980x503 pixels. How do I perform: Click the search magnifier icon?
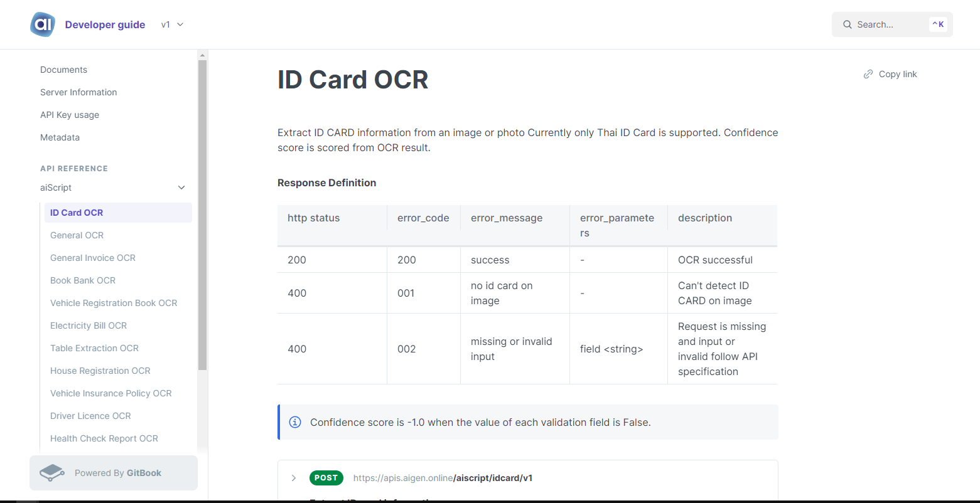click(x=848, y=24)
